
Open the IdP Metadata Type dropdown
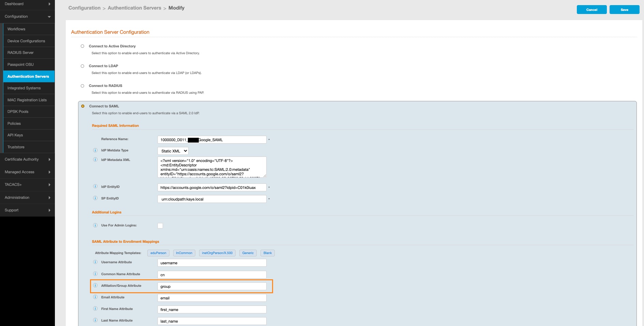click(x=172, y=151)
